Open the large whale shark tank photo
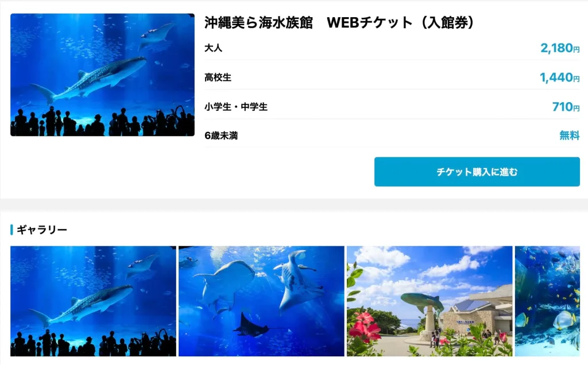The width and height of the screenshot is (588, 365). tap(102, 75)
